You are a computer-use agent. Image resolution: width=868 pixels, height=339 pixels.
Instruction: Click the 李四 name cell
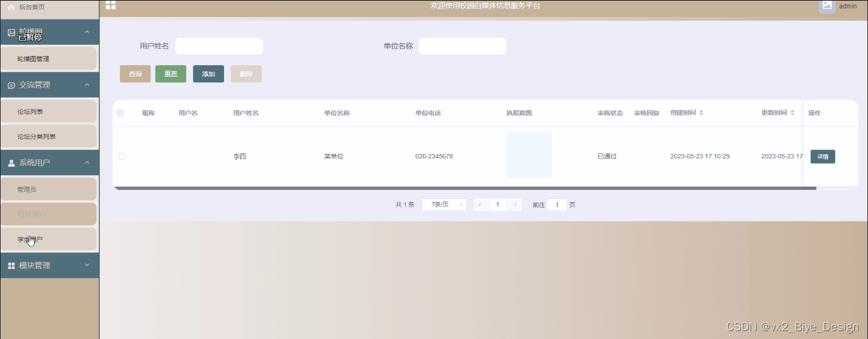click(240, 156)
